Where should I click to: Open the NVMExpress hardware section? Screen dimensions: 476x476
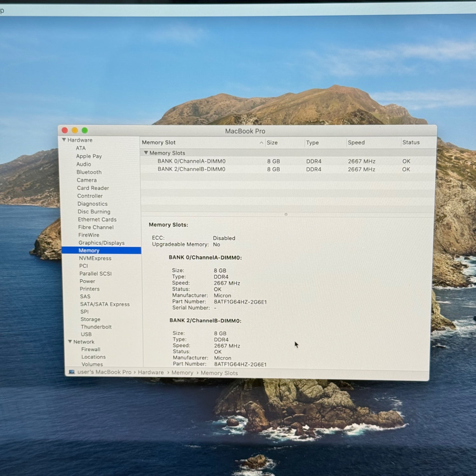click(x=95, y=258)
